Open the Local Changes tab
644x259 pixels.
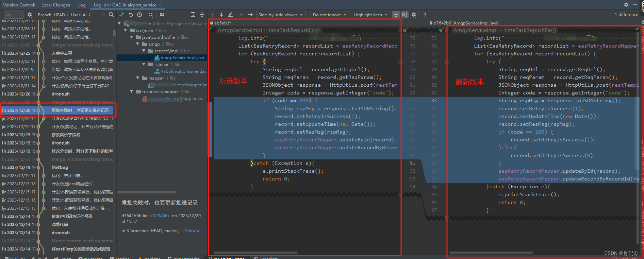click(x=56, y=5)
